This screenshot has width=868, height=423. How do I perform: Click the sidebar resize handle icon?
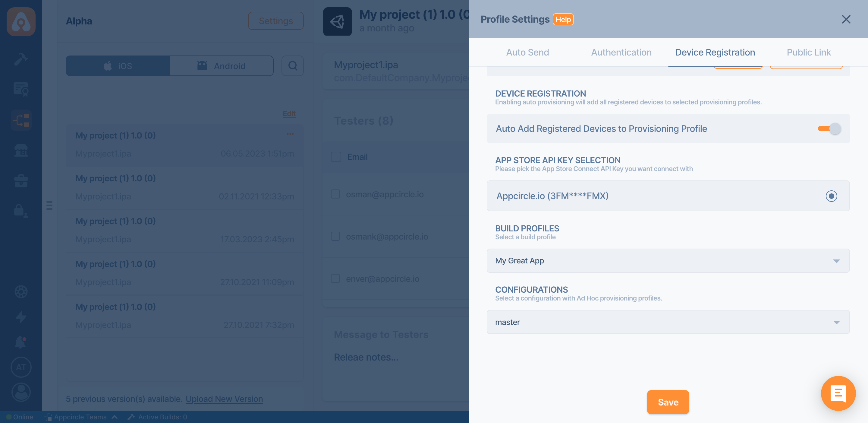(49, 205)
